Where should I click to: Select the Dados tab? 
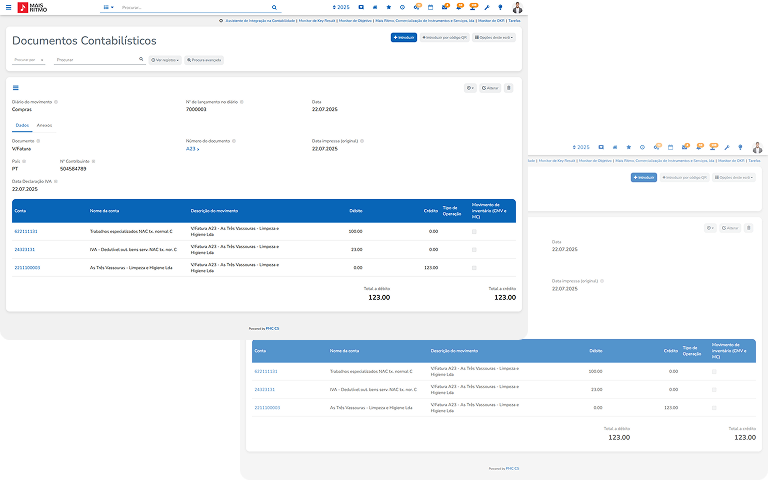22,125
